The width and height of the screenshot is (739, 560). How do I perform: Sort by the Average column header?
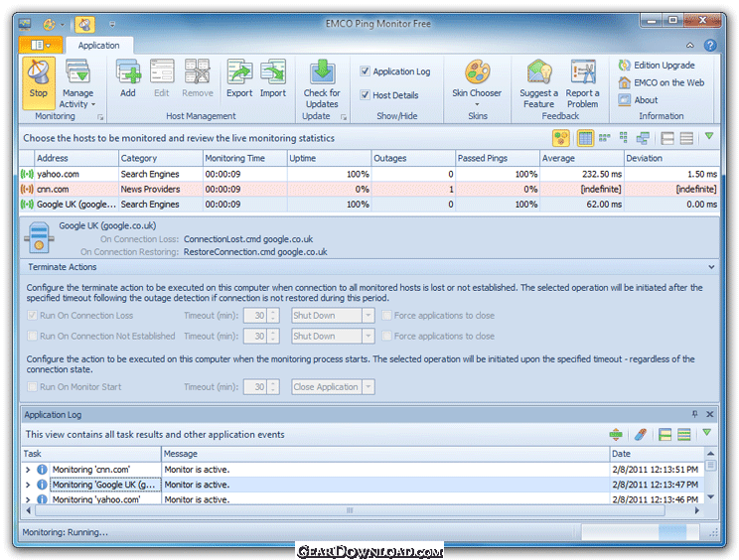pos(582,158)
